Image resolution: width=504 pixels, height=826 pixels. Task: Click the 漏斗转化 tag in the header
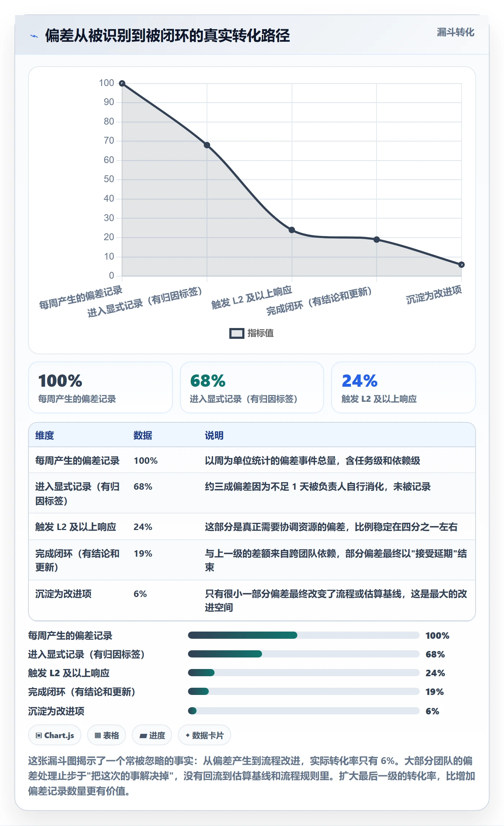(455, 32)
